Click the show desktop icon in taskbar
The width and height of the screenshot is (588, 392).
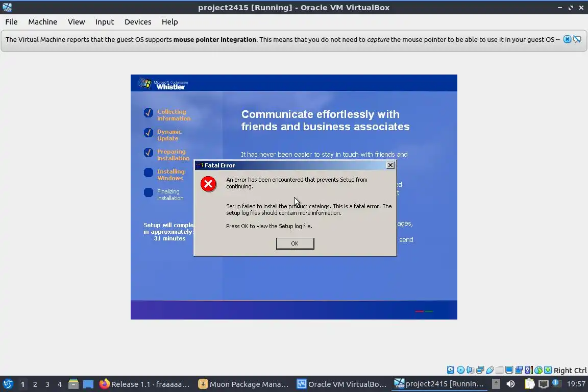click(88, 384)
